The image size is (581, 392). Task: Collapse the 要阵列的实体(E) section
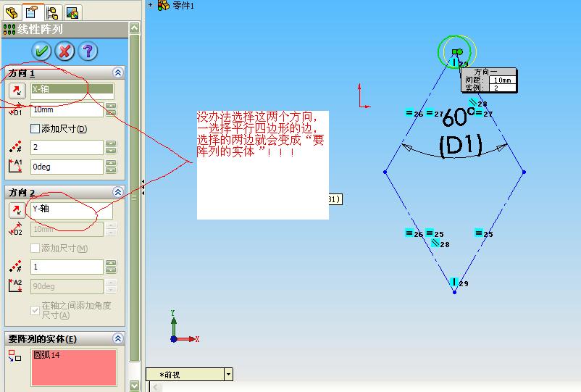(x=118, y=338)
